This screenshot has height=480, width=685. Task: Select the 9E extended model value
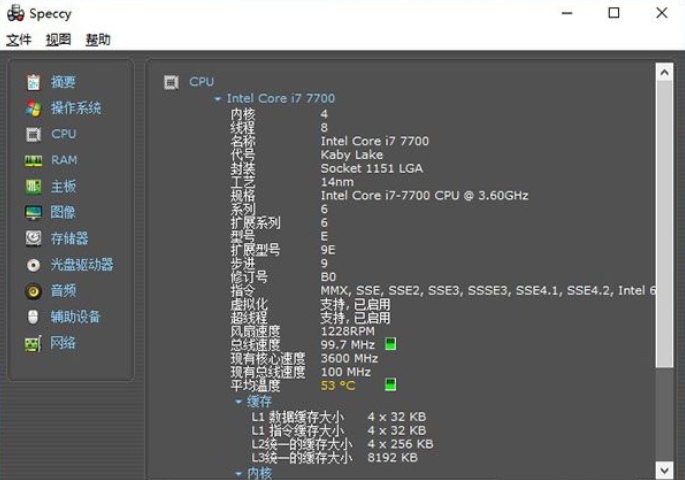(x=328, y=250)
